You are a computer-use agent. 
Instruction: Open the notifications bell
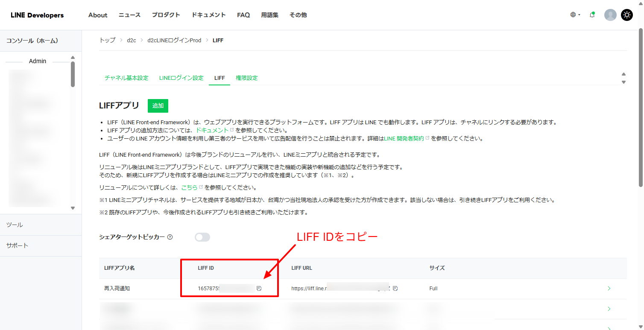[592, 15]
